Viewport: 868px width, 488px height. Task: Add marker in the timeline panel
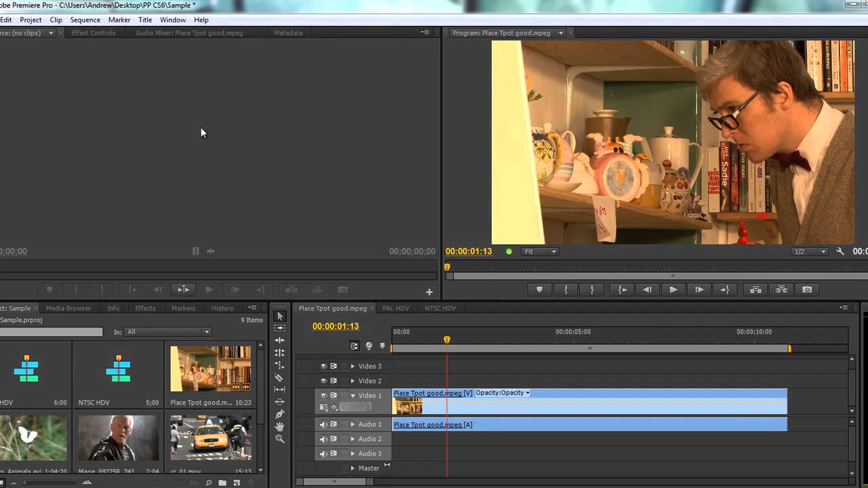click(x=382, y=346)
